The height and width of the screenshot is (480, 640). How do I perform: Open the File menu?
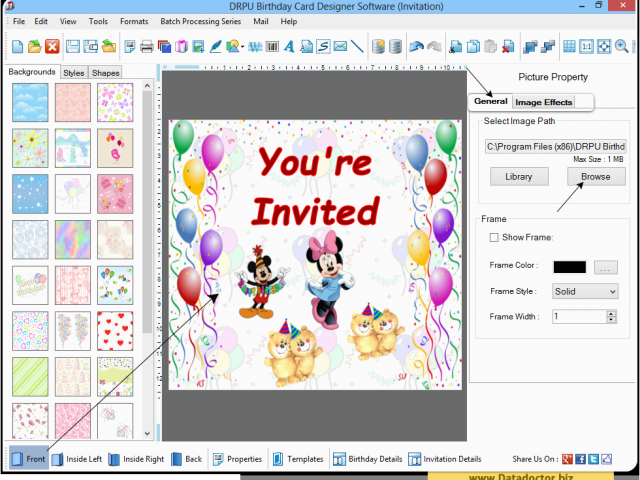[x=19, y=21]
